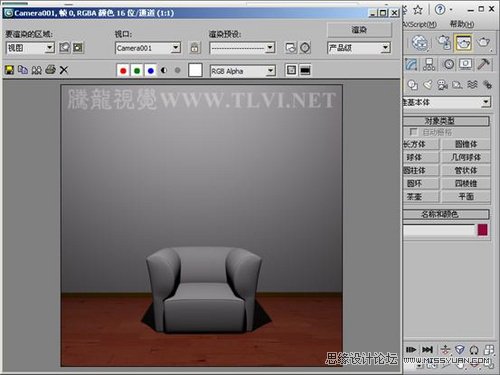This screenshot has width=500, height=375.
Task: Toggle the blue channel display
Action: pyautogui.click(x=151, y=70)
